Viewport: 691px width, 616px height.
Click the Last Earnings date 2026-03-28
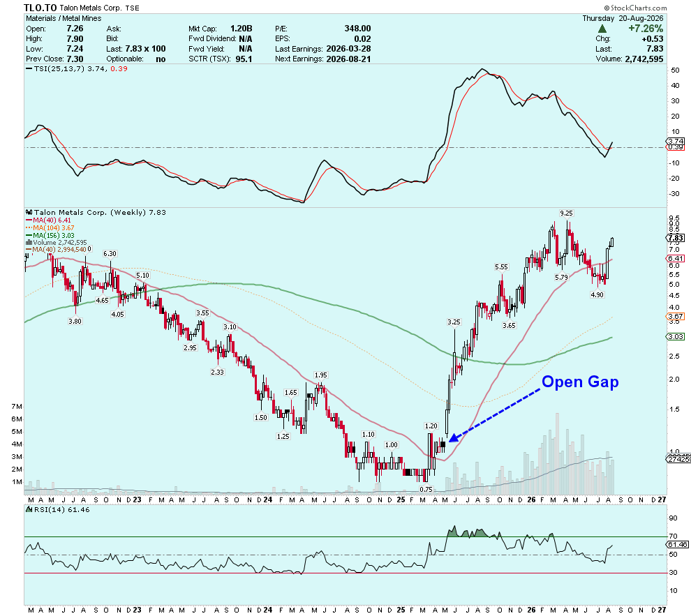(348, 49)
